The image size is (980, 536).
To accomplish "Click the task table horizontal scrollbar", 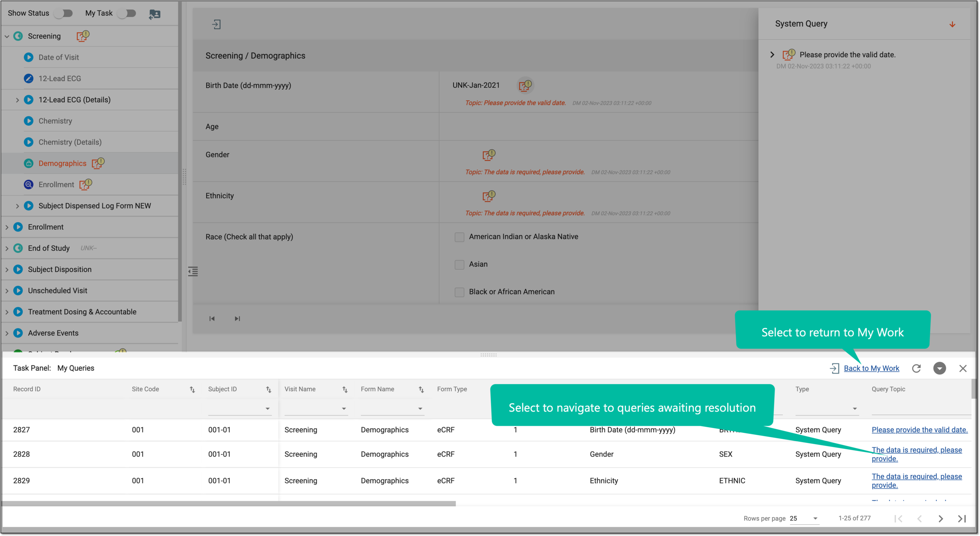I will tap(229, 503).
